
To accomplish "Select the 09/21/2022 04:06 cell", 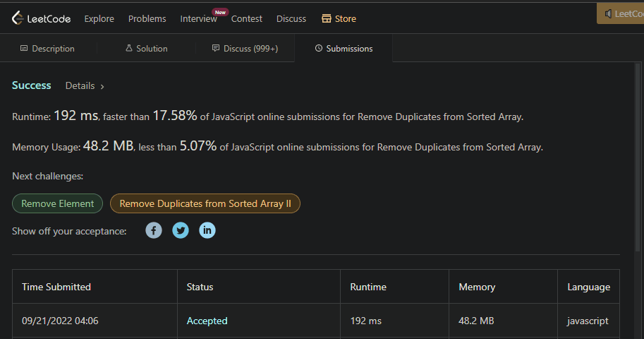I will click(95, 321).
